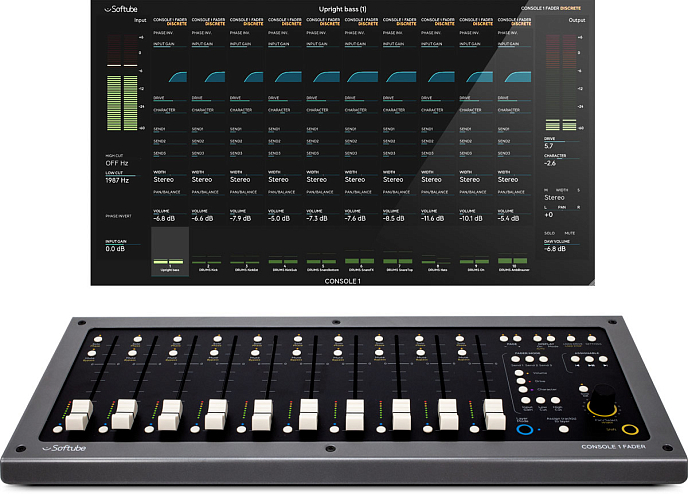Adjust the Output Character slider showing -2.6

click(562, 158)
